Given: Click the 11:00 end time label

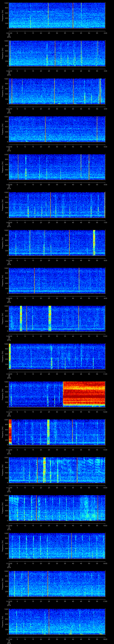Looking at the screenshot, I should [105, 374].
